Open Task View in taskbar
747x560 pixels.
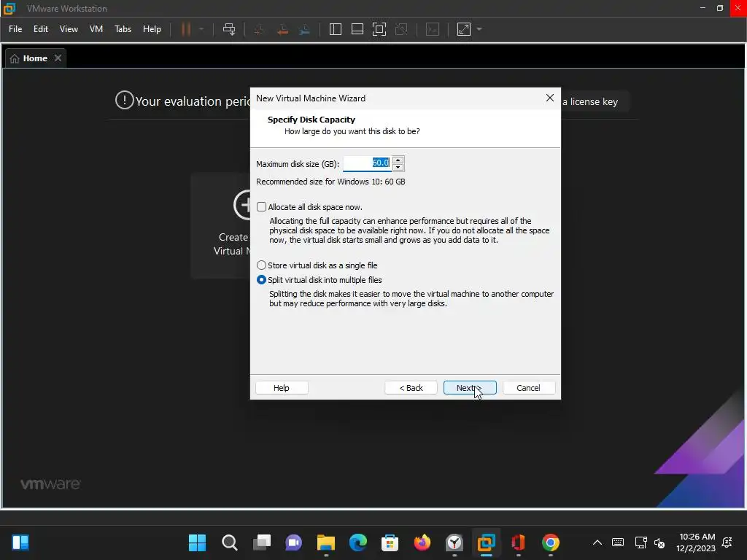coord(262,542)
